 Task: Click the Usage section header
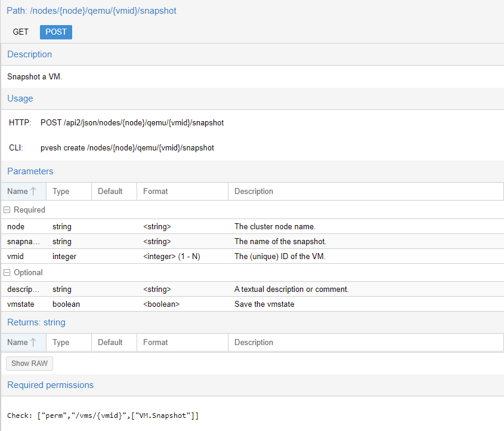(x=20, y=98)
